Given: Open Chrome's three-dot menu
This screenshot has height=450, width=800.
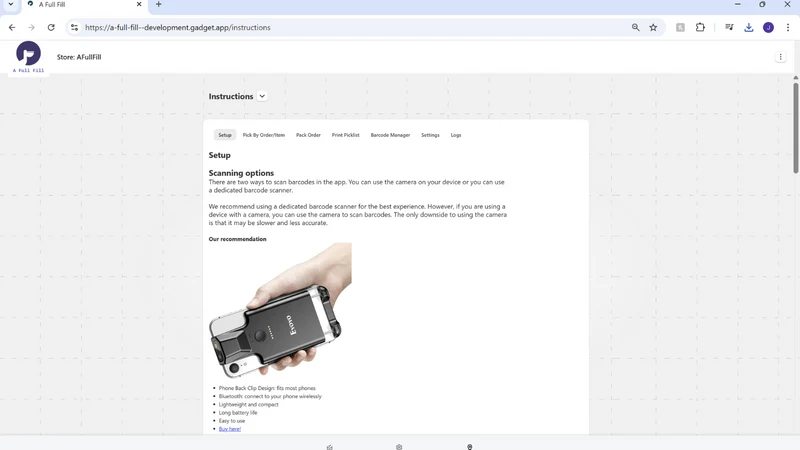Looking at the screenshot, I should (788, 28).
